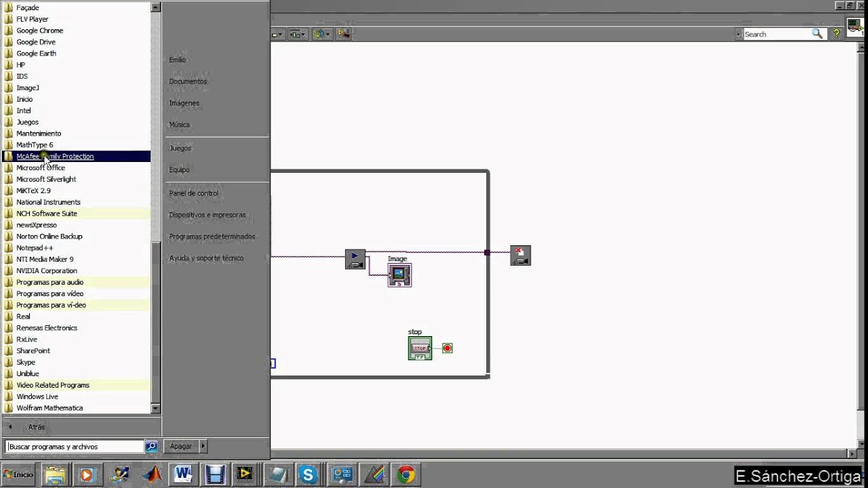Expand the NCH Software Suite folder
Viewport: 868px width, 488px height.
click(76, 213)
